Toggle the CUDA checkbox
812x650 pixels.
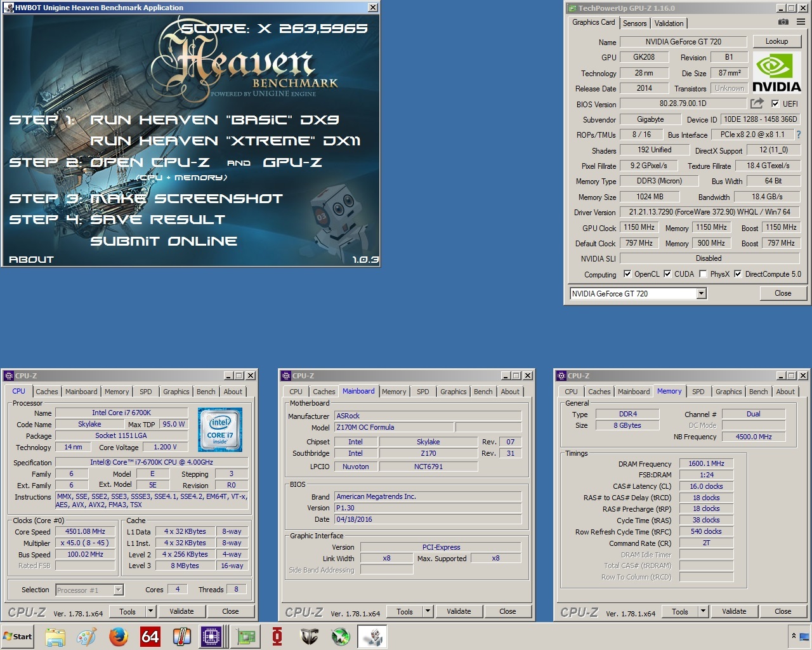667,274
